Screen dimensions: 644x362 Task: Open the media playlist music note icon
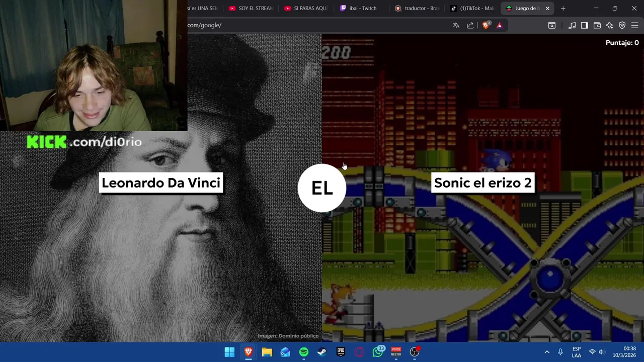click(572, 25)
